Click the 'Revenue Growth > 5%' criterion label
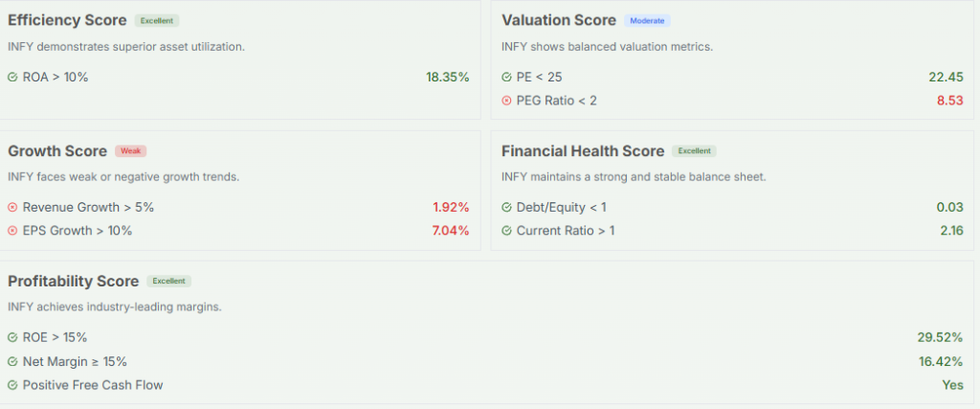The width and height of the screenshot is (980, 409). [x=88, y=208]
